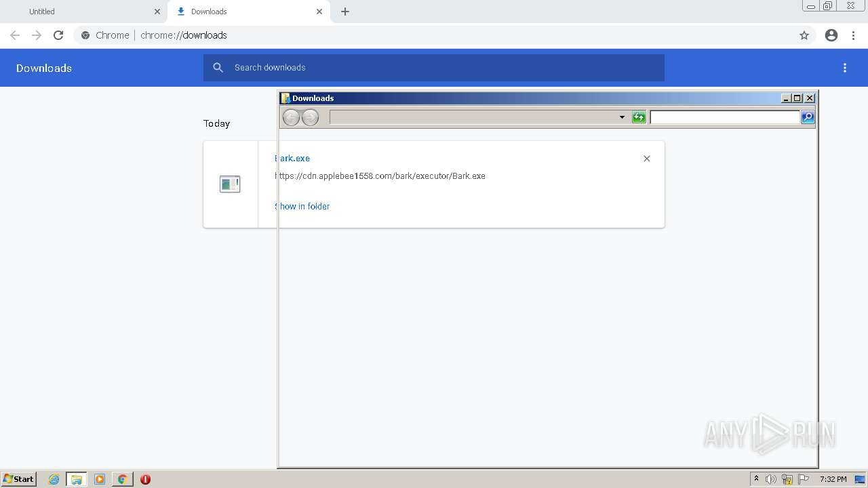Open the Windows Start menu

18,479
